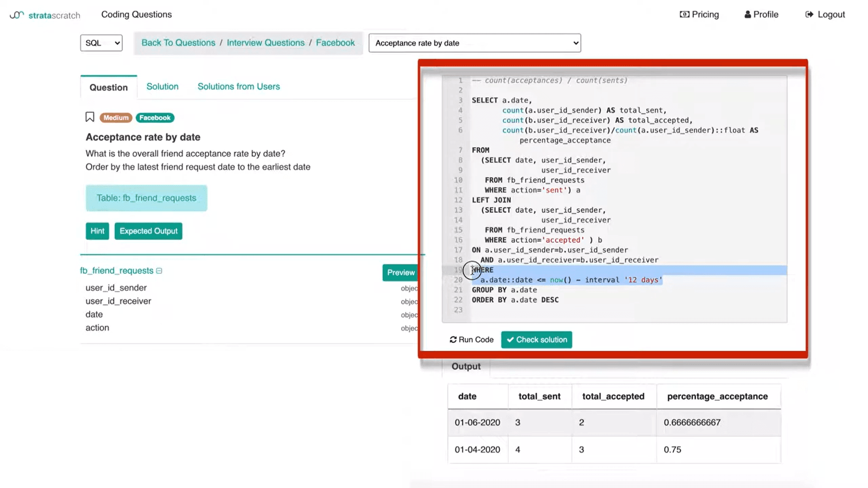Click the Medium difficulty tag

click(116, 117)
